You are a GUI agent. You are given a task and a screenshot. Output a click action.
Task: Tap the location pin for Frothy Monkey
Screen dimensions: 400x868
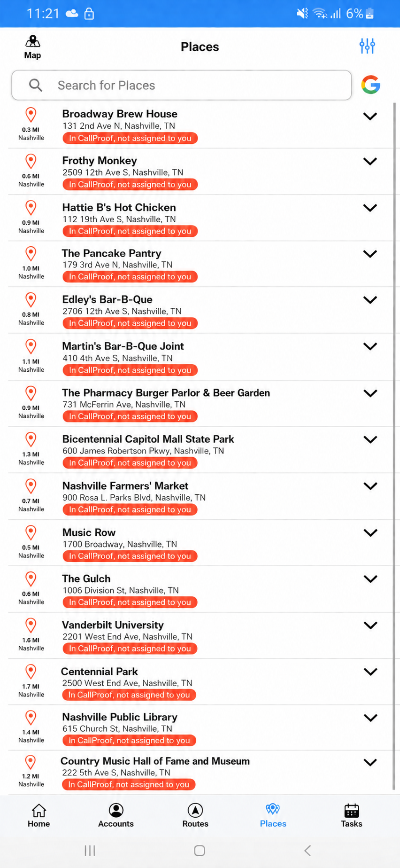click(x=31, y=161)
